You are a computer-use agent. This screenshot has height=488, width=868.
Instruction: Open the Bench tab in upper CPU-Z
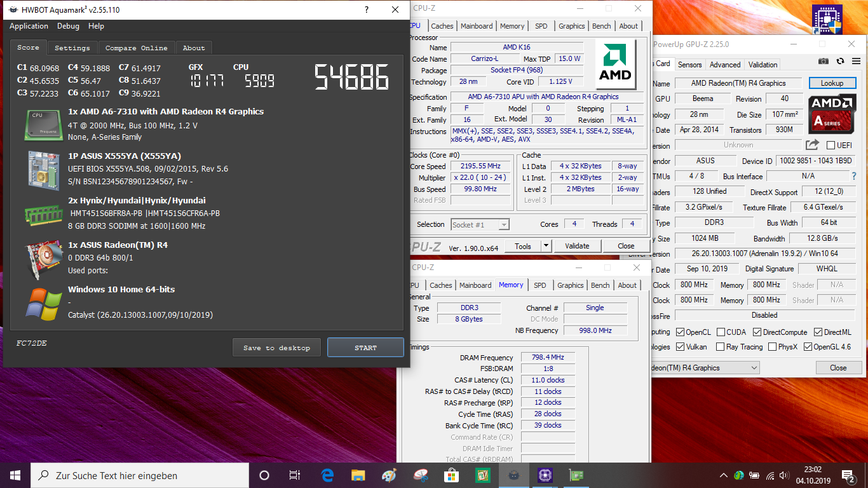pyautogui.click(x=601, y=26)
